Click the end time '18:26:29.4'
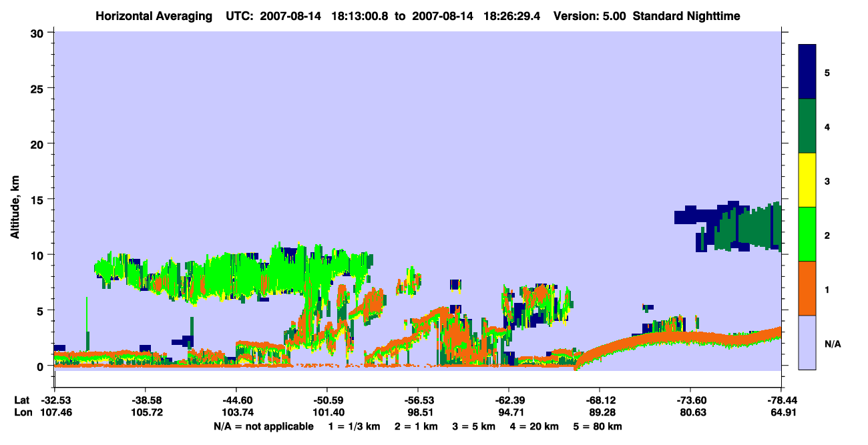The height and width of the screenshot is (445, 868). tap(511, 16)
